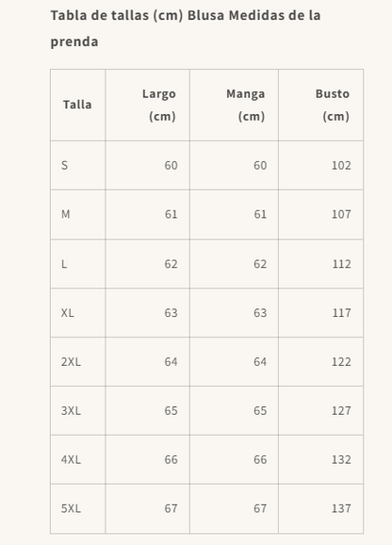Click sleeve value 66 in 4XL row
392x545 pixels.
260,459
